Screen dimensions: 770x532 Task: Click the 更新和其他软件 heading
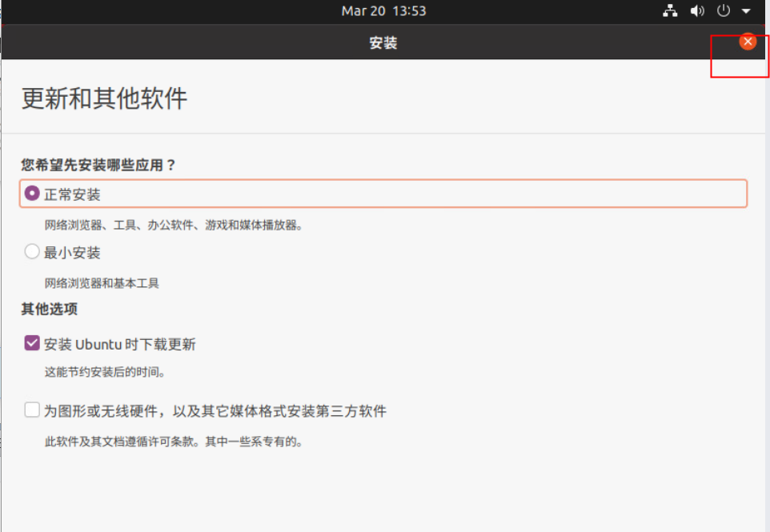pos(104,98)
